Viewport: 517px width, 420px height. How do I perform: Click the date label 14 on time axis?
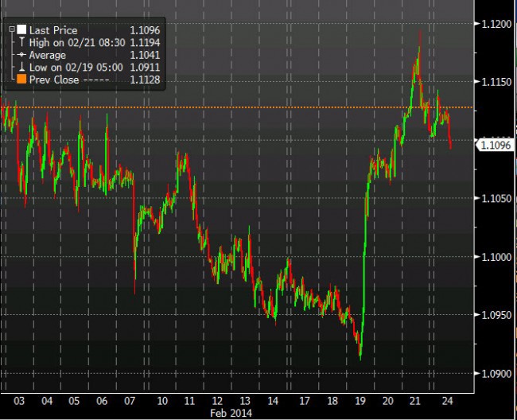click(x=273, y=401)
